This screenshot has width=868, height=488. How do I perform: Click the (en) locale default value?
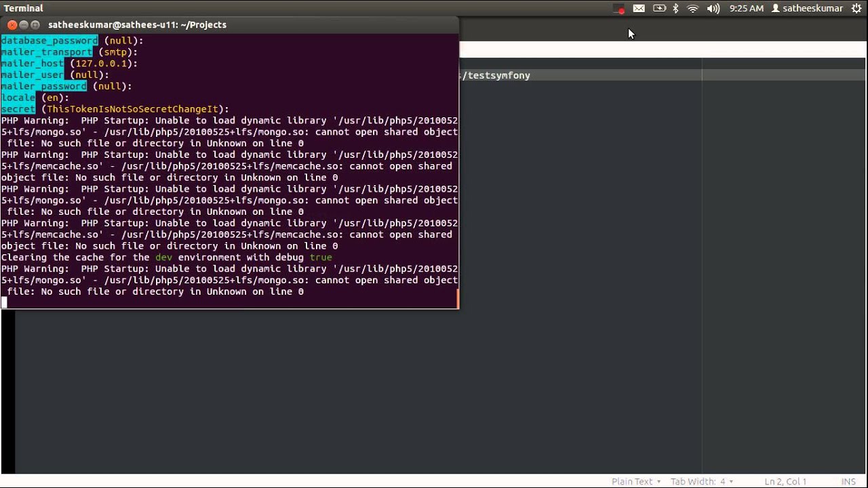coord(52,98)
